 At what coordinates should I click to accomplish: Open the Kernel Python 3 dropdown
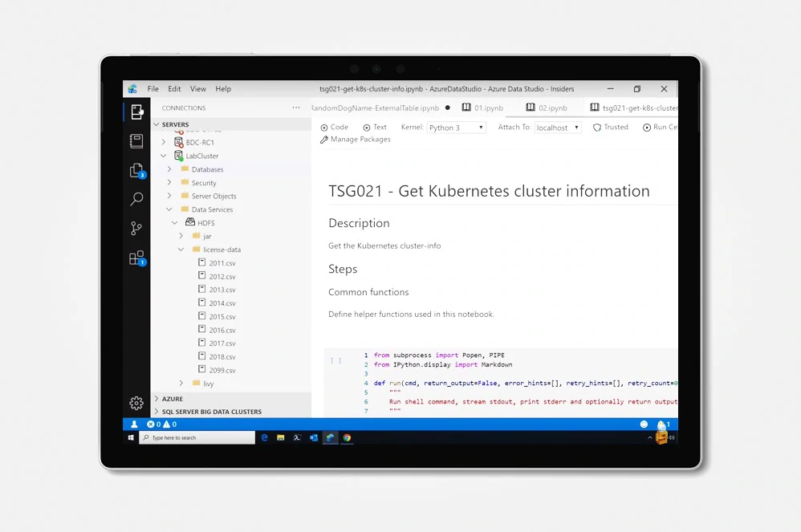tap(456, 128)
